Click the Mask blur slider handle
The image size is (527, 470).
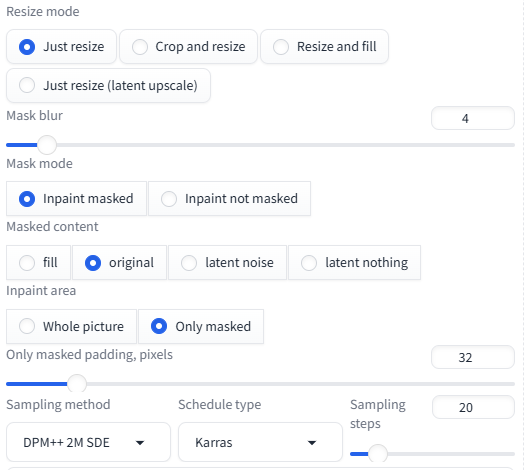tap(47, 145)
